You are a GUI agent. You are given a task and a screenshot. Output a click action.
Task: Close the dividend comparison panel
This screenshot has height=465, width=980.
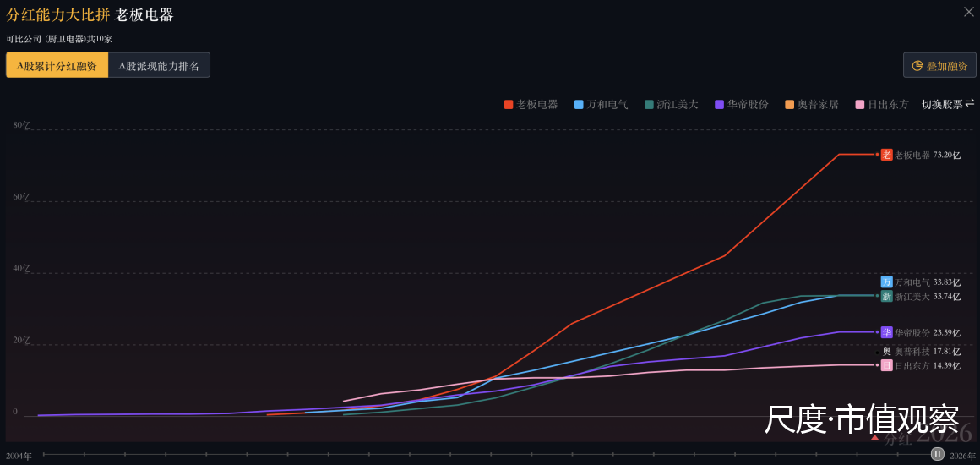968,11
